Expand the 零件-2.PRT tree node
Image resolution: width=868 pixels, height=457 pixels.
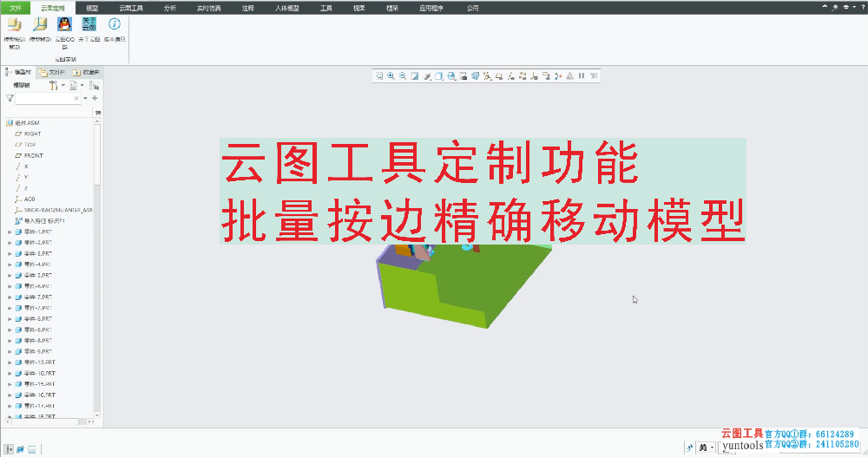click(10, 243)
